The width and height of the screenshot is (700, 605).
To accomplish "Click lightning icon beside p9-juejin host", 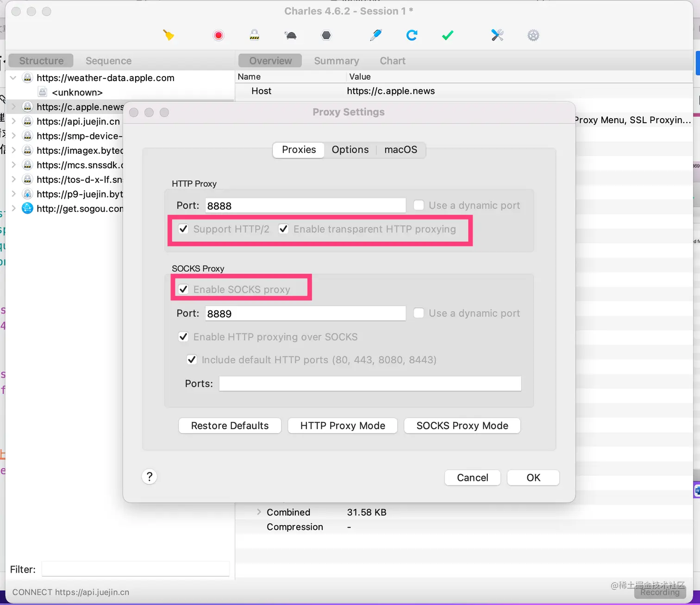I will point(28,194).
